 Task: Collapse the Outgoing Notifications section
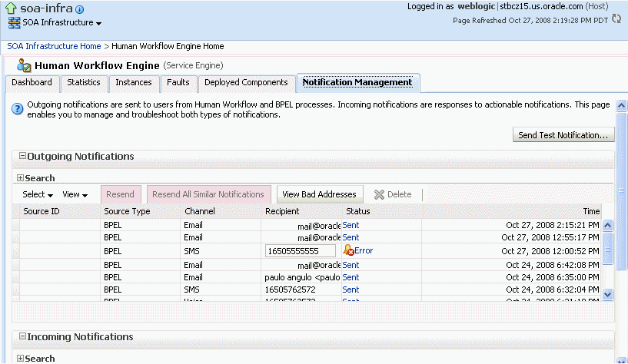point(22,156)
